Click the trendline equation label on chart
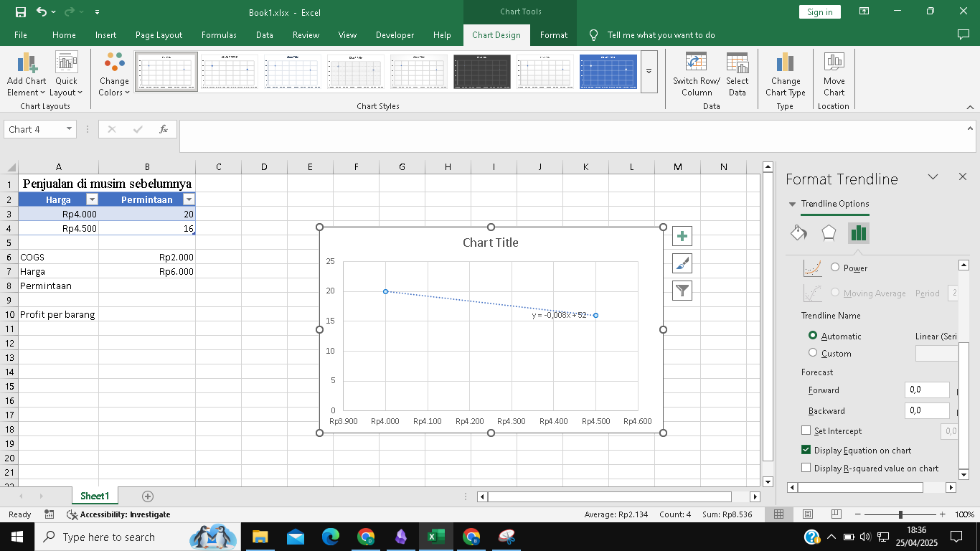The height and width of the screenshot is (551, 980). [x=560, y=315]
